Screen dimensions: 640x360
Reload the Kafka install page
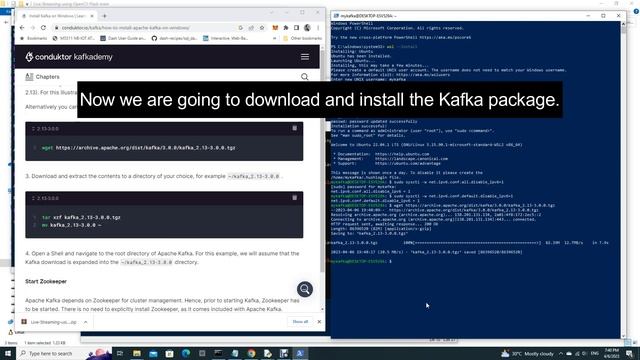[43, 28]
